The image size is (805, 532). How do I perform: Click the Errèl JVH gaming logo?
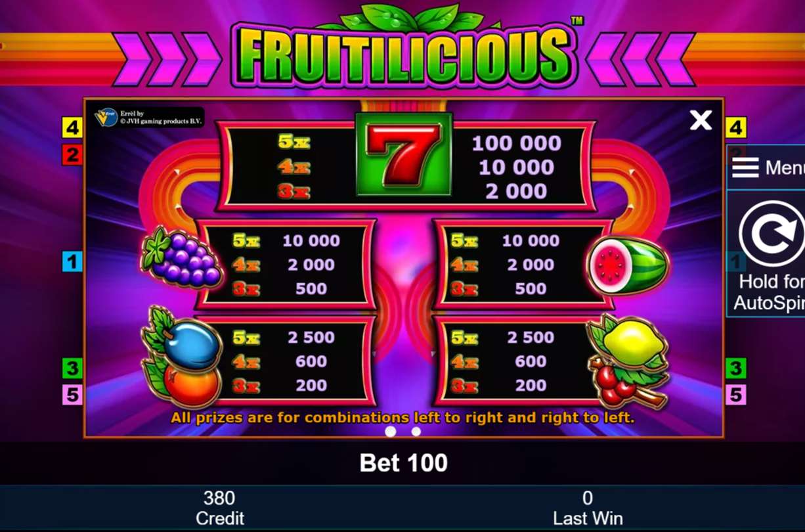tap(149, 118)
